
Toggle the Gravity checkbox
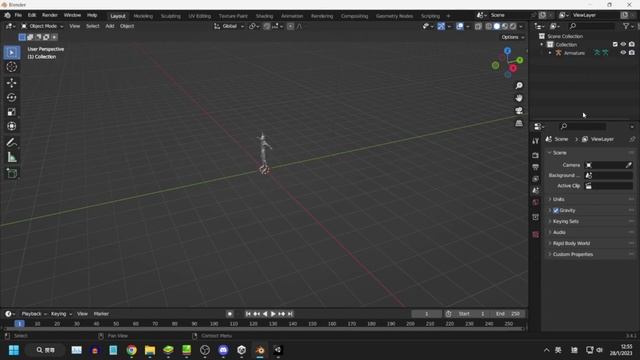tap(556, 210)
